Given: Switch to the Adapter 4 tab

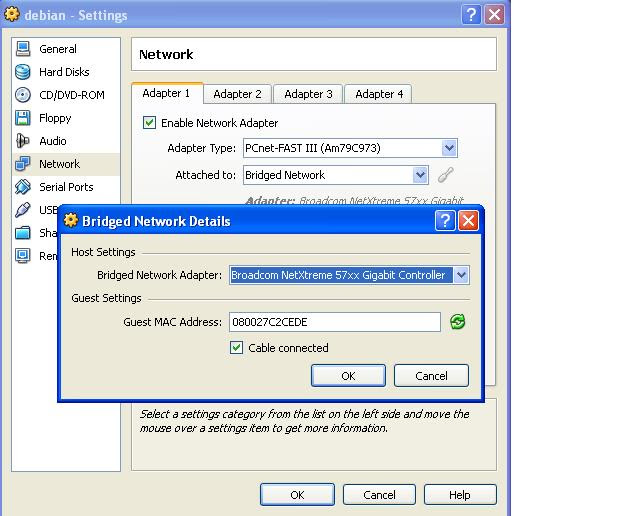Looking at the screenshot, I should (x=379, y=94).
